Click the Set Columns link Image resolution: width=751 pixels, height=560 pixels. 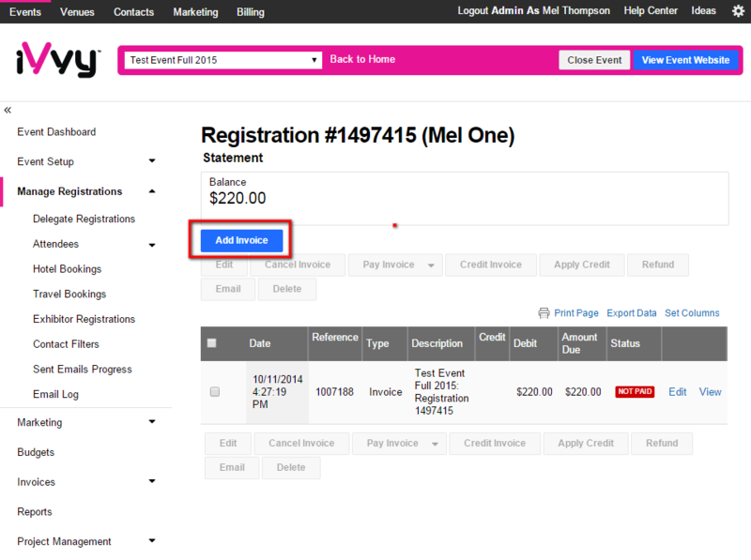coord(692,313)
